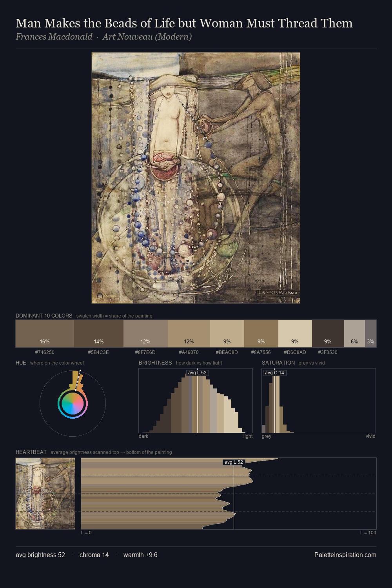Click the hex code #BEAC8D text
392x588 pixels.
coord(227,352)
